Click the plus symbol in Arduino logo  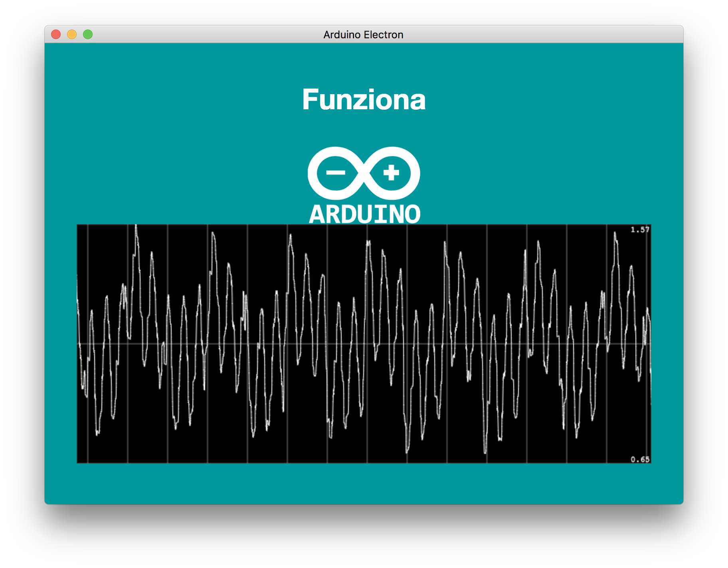pyautogui.click(x=391, y=173)
